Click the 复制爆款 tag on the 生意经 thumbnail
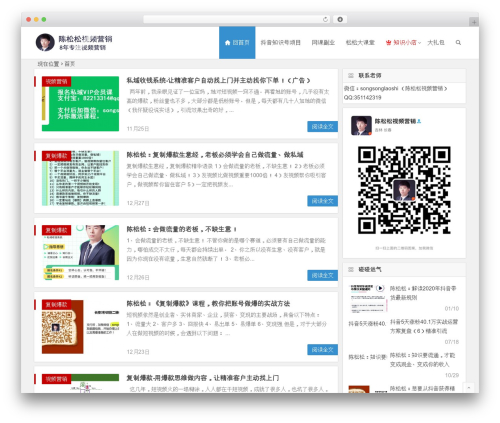500x423 pixels. pos(56,156)
